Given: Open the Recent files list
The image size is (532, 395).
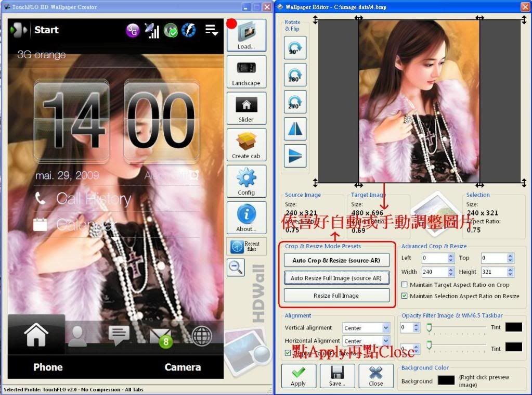Looking at the screenshot, I should pos(246,246).
